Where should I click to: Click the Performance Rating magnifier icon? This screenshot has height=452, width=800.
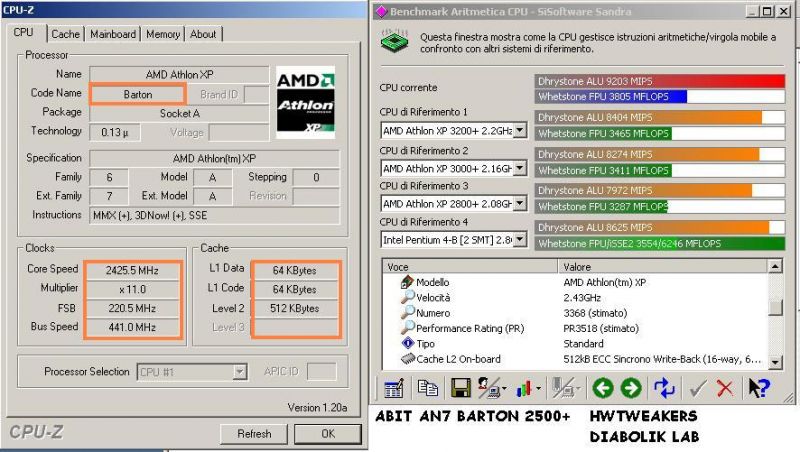click(x=408, y=328)
